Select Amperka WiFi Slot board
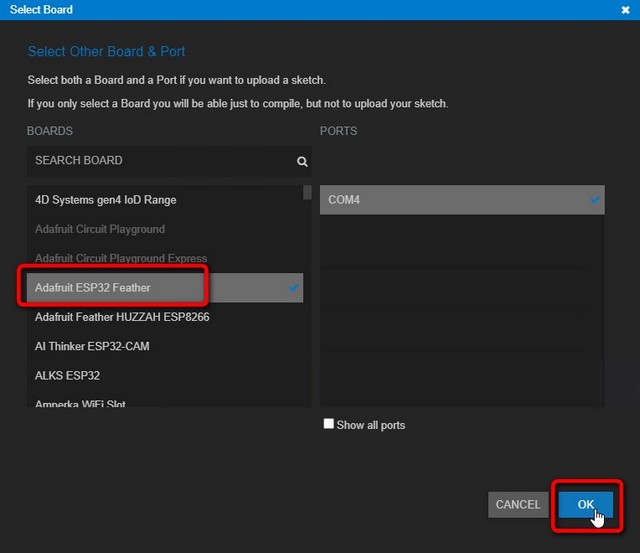 [x=165, y=402]
